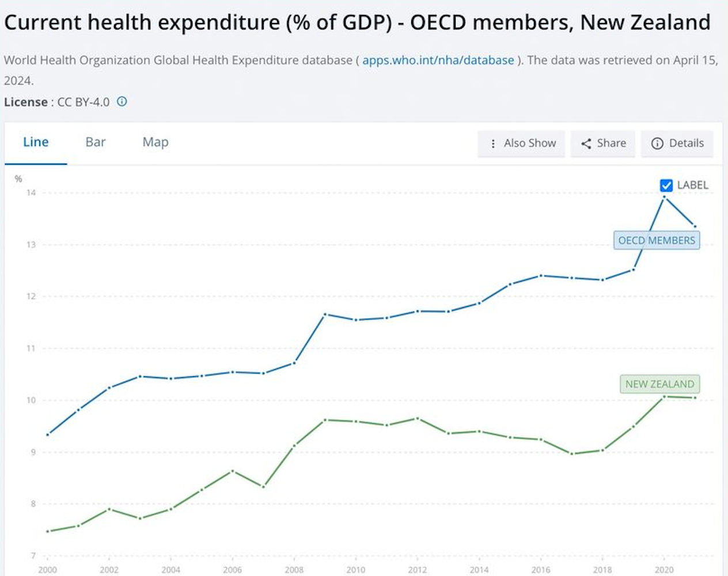
Task: Click the NEW ZEALAND series label
Action: tap(659, 384)
